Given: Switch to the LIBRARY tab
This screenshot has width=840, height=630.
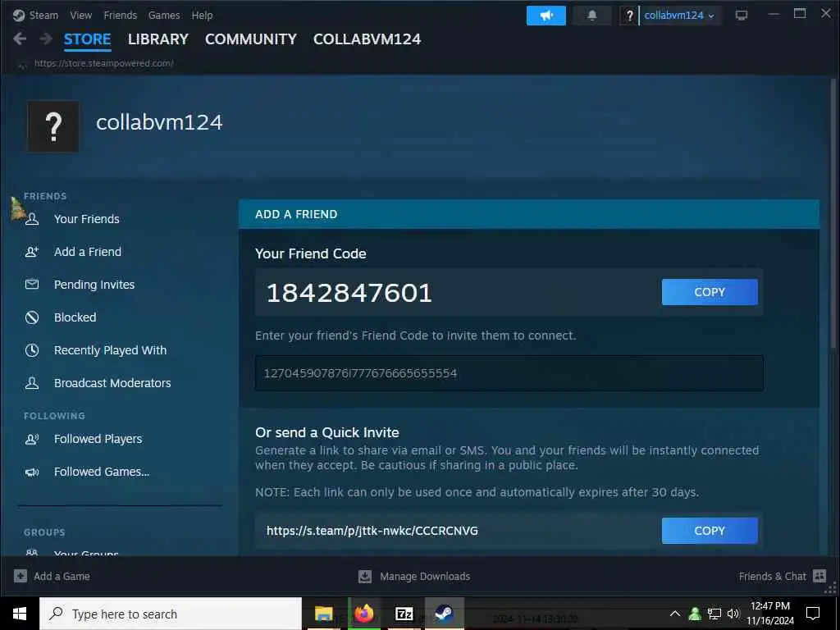Looking at the screenshot, I should 158,39.
